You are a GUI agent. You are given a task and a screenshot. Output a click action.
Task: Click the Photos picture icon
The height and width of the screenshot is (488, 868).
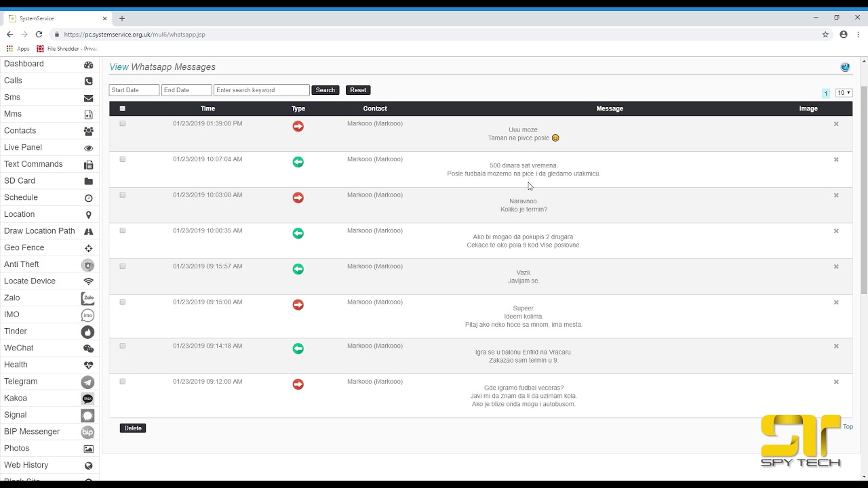(88, 449)
